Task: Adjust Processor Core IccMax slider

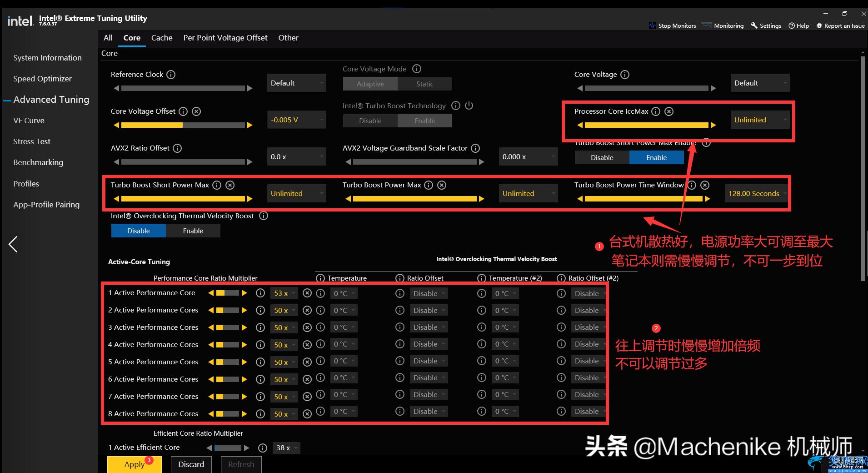Action: [647, 125]
